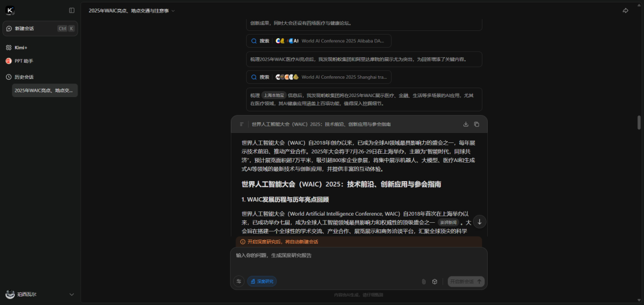This screenshot has width=644, height=305.
Task: Click the magnifier icon in Shanghai search row
Action: [x=254, y=77]
